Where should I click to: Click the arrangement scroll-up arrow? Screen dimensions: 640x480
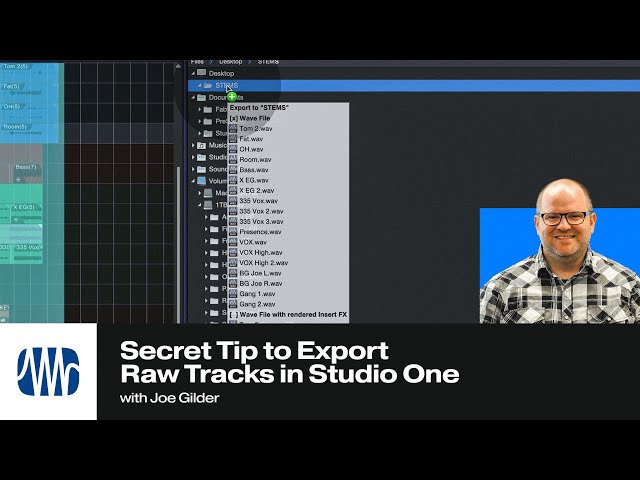click(178, 66)
